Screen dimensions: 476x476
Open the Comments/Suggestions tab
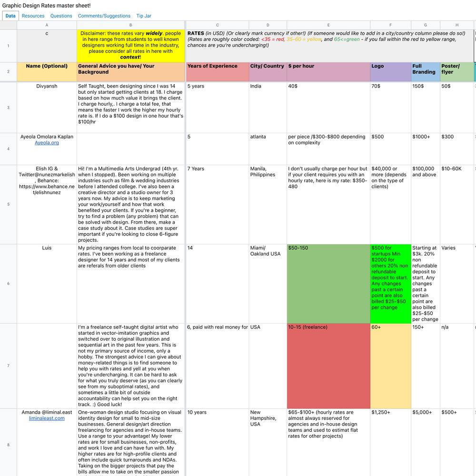click(104, 16)
